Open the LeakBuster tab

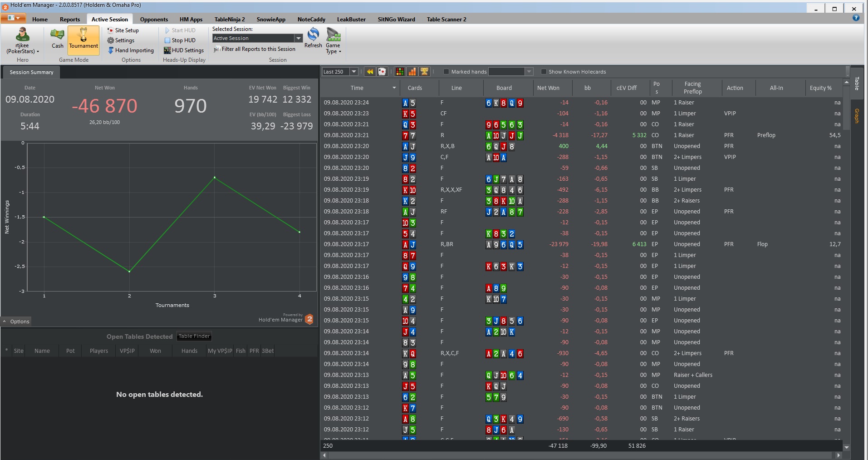tap(351, 19)
